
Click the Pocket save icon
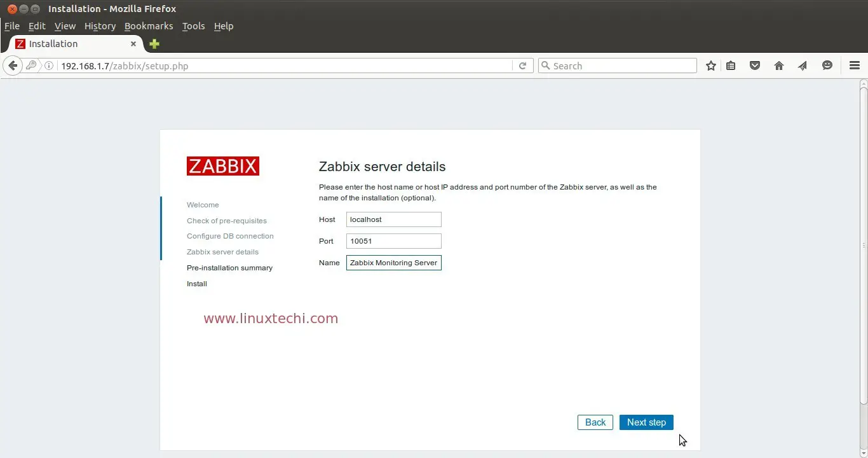pyautogui.click(x=755, y=66)
